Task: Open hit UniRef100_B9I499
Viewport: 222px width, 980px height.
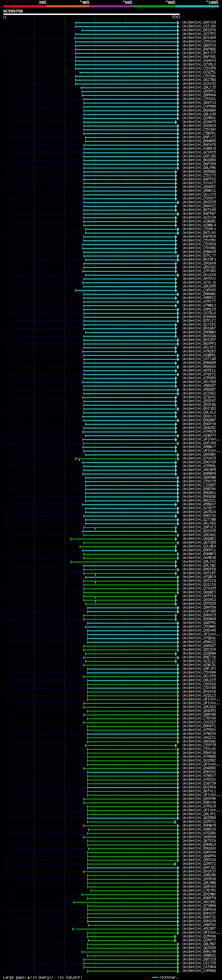Action: [199, 38]
